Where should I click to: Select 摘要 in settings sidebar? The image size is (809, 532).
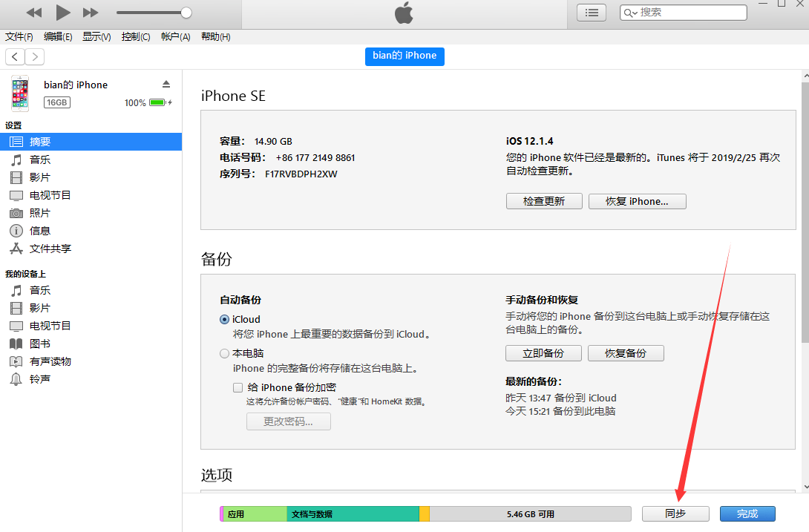(x=91, y=142)
